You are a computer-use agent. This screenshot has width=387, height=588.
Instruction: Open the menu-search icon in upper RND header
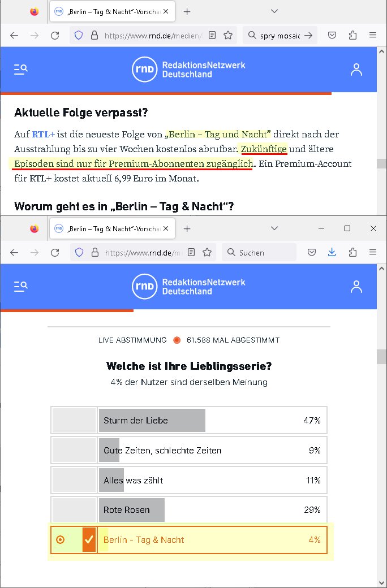click(x=21, y=70)
